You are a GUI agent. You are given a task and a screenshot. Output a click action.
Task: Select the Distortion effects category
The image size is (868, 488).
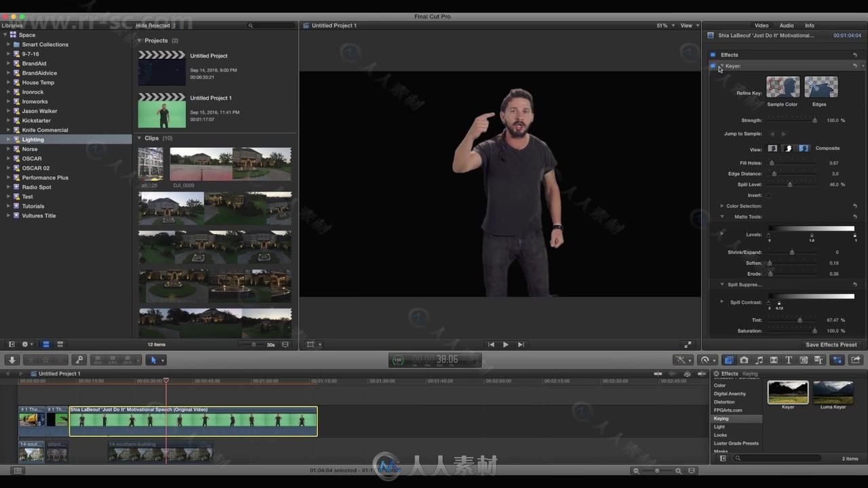tap(736, 402)
